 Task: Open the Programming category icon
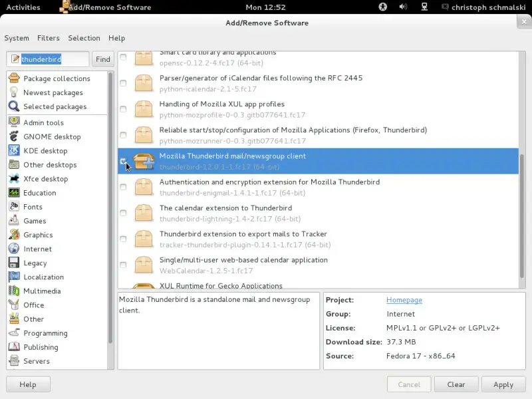click(x=14, y=333)
